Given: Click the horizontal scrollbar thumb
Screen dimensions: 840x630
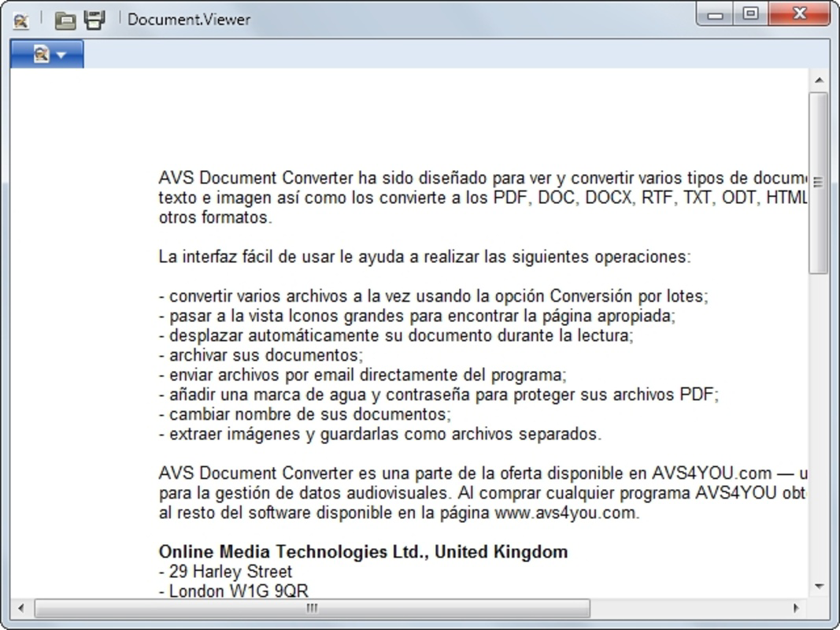Looking at the screenshot, I should pos(313,608).
